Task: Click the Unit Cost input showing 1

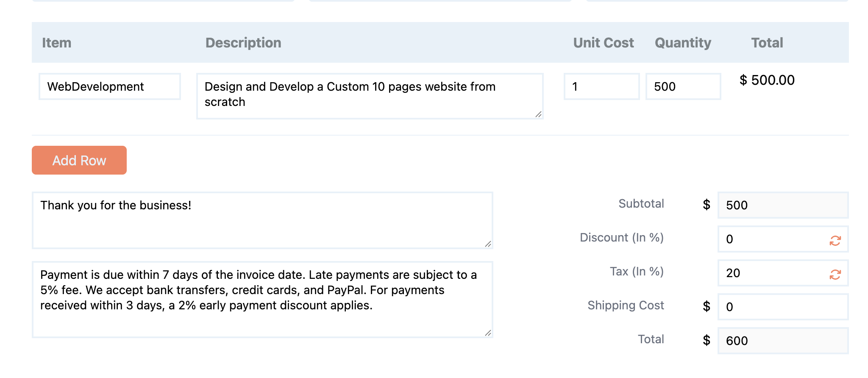Action: tap(601, 86)
